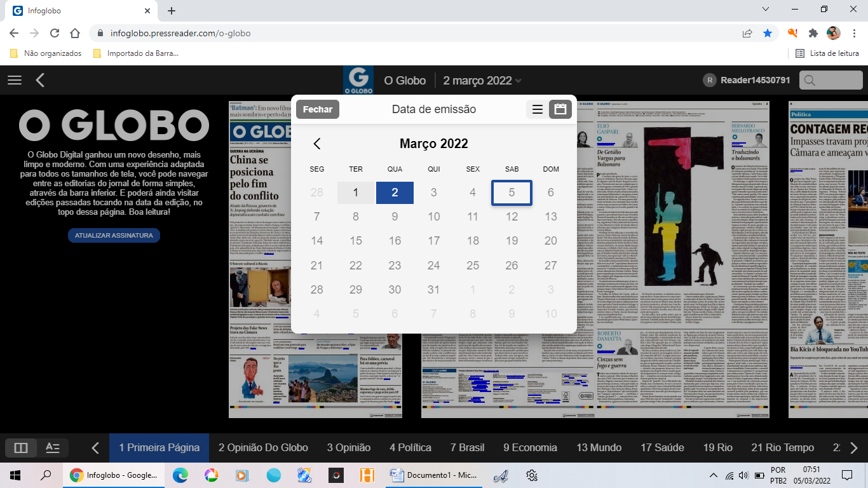Viewport: 868px width, 488px height.
Task: Close the date picker with Fechar
Action: [x=318, y=109]
